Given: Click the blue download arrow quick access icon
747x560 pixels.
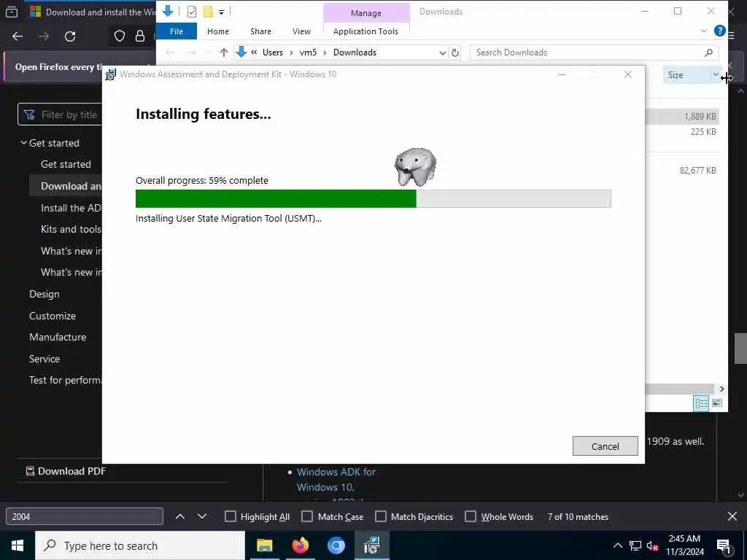Looking at the screenshot, I should 168,11.
